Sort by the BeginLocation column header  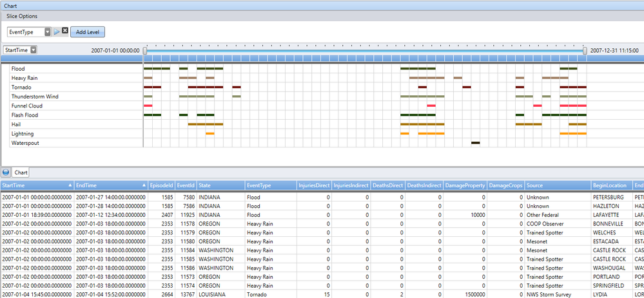612,185
